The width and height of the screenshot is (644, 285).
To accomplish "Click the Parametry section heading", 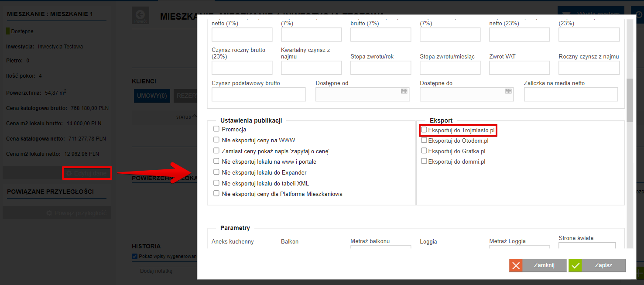I will (x=235, y=228).
